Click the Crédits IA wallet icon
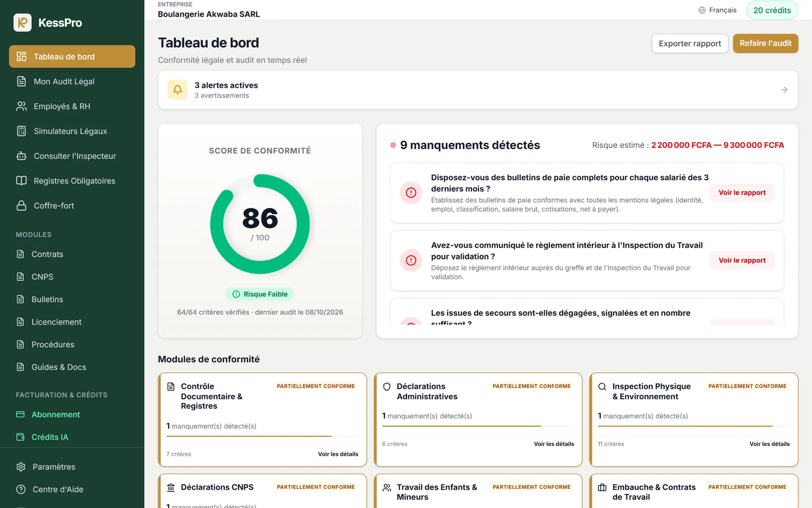Screen dimensions: 812x508 click(x=20, y=437)
